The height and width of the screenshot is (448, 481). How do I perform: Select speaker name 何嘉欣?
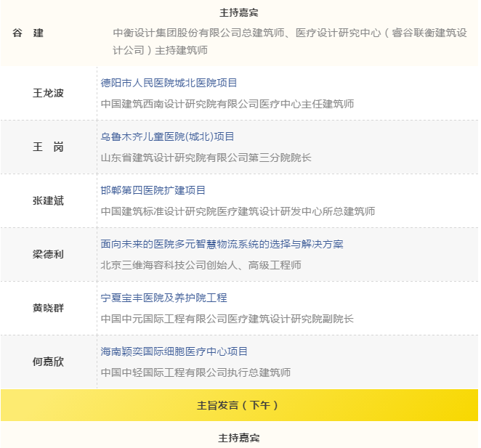[49, 362]
